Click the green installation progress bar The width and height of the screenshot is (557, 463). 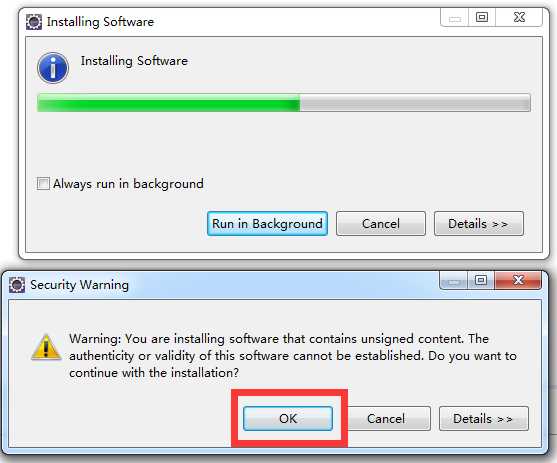[x=283, y=103]
